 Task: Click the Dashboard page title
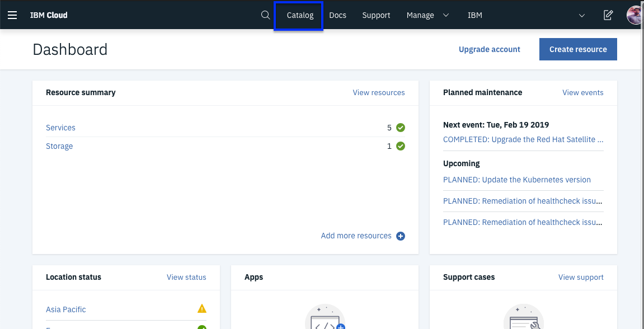point(70,49)
